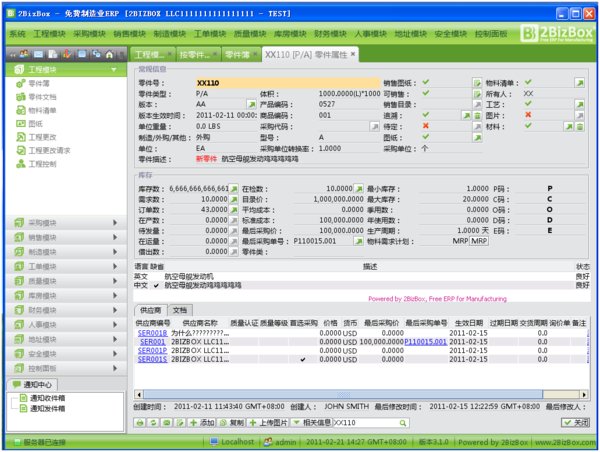Click the print icon in bottom toolbar
600x452 pixels.
pos(140,423)
